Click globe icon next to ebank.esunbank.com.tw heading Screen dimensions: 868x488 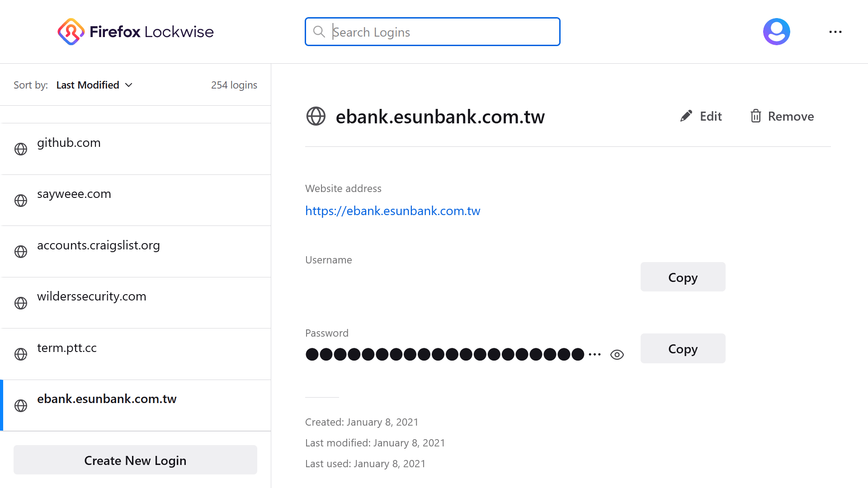(316, 116)
